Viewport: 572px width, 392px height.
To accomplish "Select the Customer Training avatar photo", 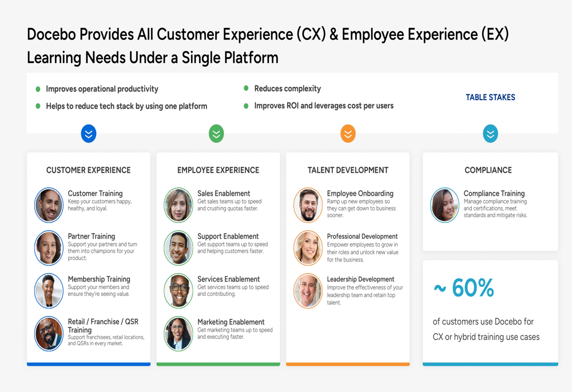I will [49, 205].
